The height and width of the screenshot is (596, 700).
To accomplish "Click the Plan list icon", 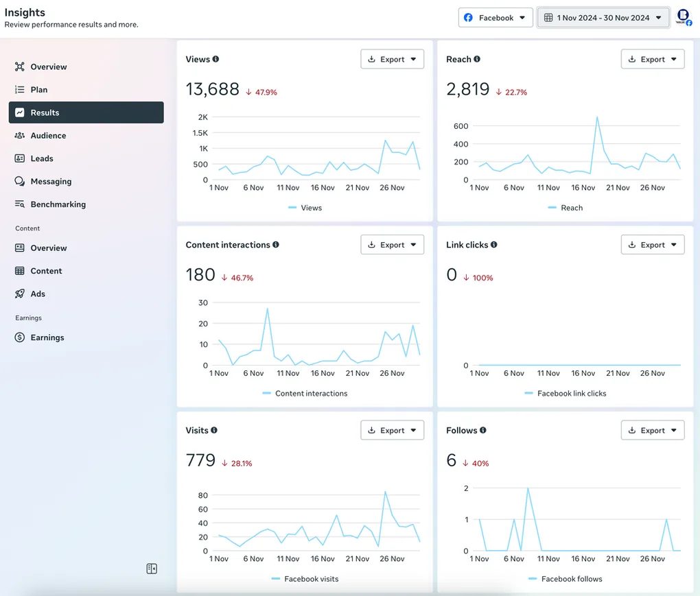I will [x=20, y=90].
